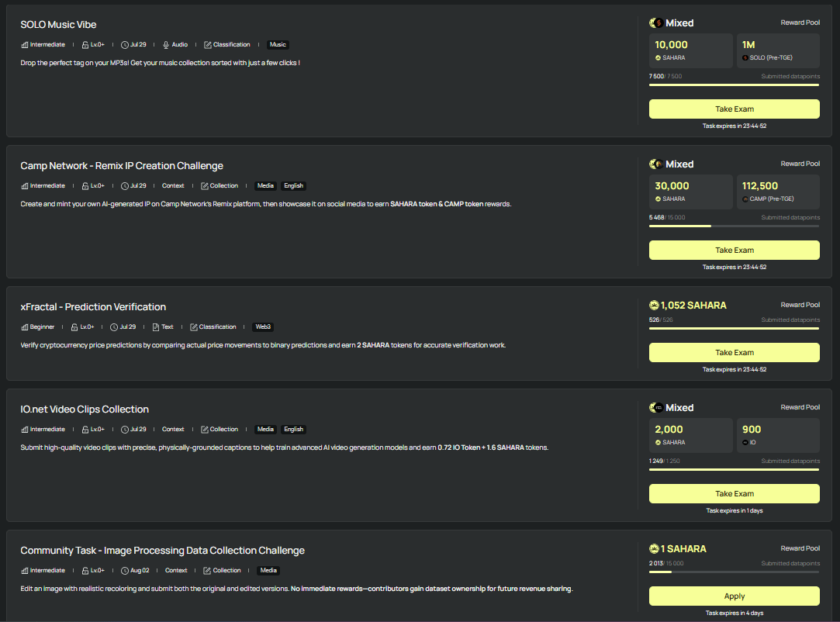Screen dimensions: 840x622
Task: Click the SOLO (Pre-TGE) token icon
Action: click(x=745, y=58)
